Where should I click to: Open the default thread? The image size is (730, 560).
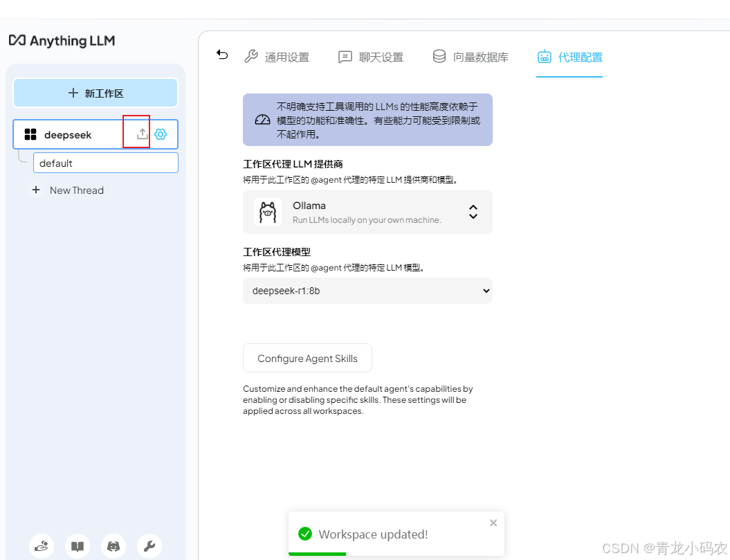point(106,163)
